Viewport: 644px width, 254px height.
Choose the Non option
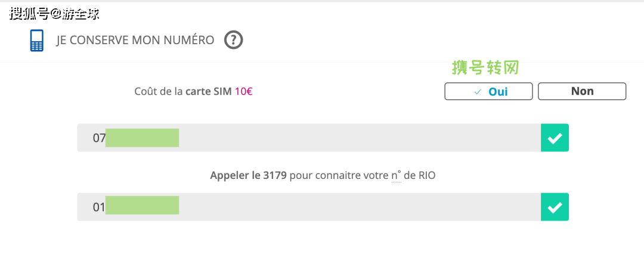coord(582,91)
